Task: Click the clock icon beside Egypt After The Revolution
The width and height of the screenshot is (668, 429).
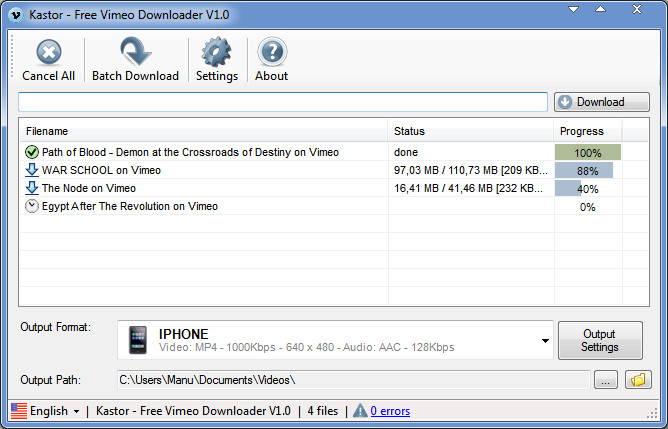Action: (32, 206)
